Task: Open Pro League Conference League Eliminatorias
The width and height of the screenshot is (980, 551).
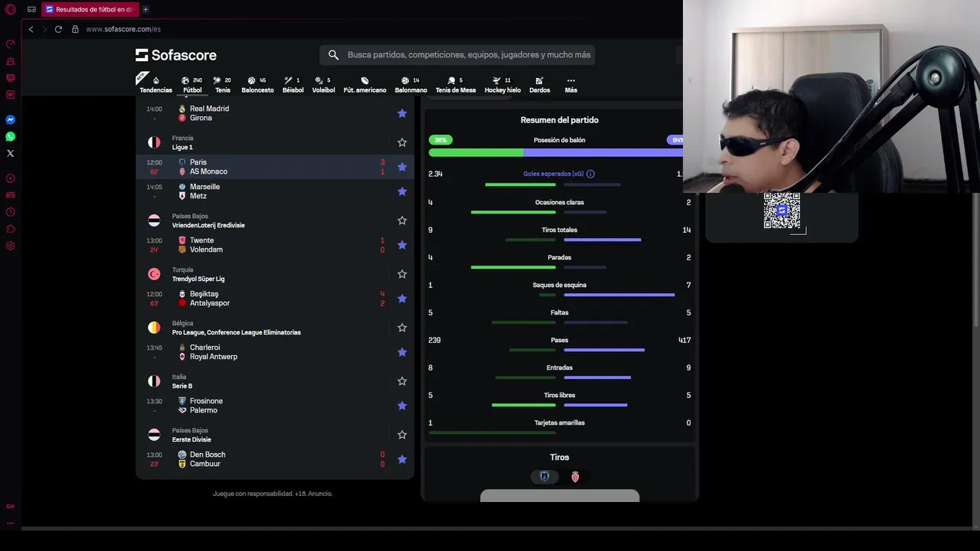Action: [236, 332]
